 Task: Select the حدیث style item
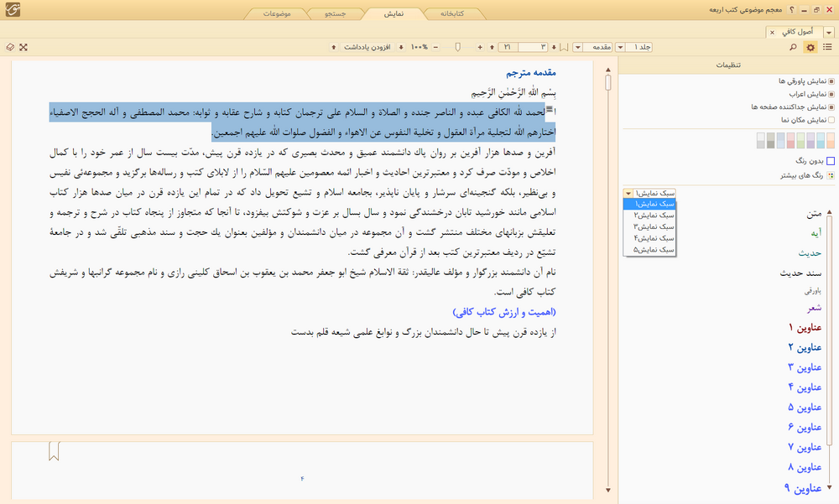(810, 253)
